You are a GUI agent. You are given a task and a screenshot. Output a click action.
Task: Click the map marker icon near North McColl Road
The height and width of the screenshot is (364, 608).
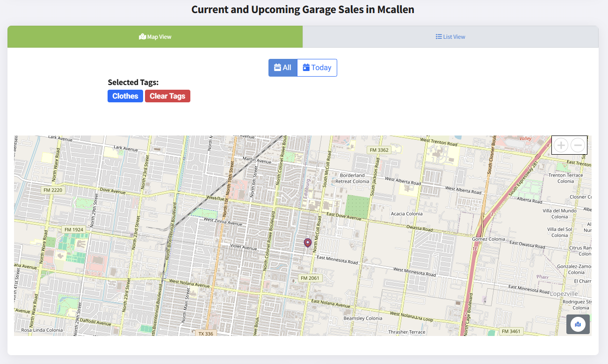(307, 243)
